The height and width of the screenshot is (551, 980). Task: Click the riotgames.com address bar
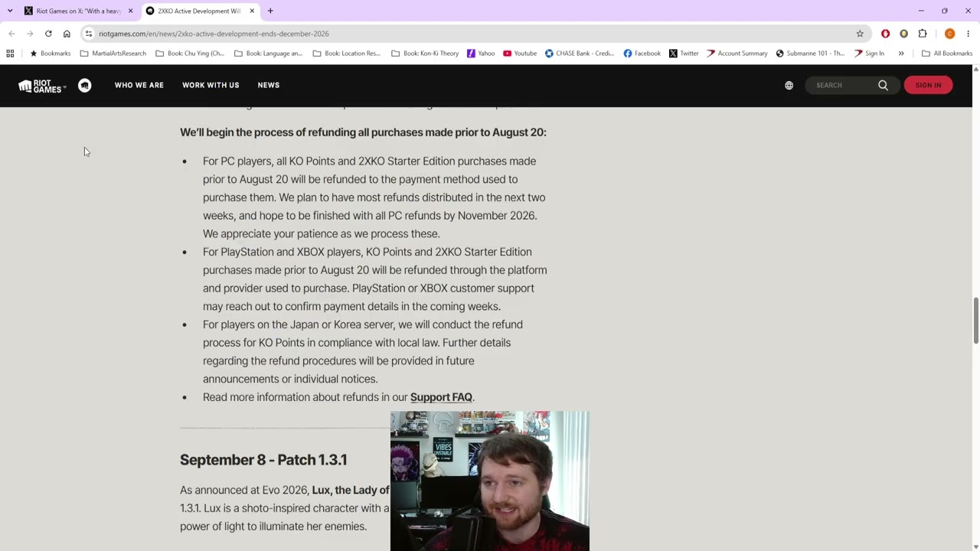coord(475,34)
